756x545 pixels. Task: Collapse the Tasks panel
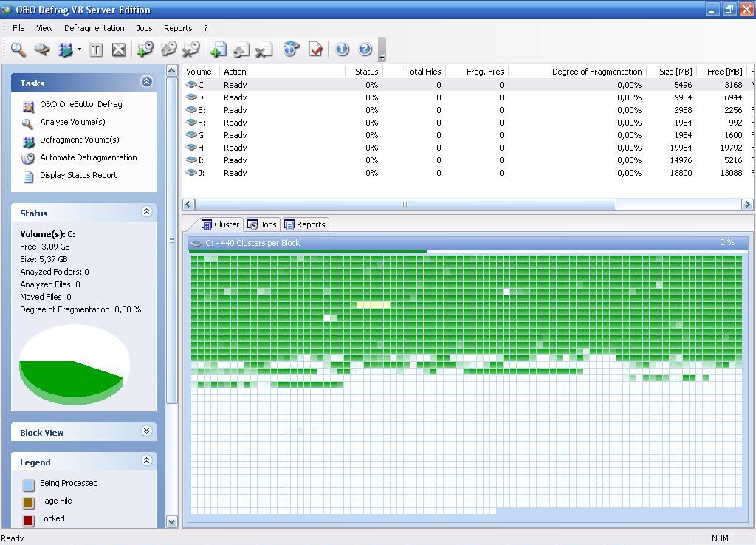point(147,81)
